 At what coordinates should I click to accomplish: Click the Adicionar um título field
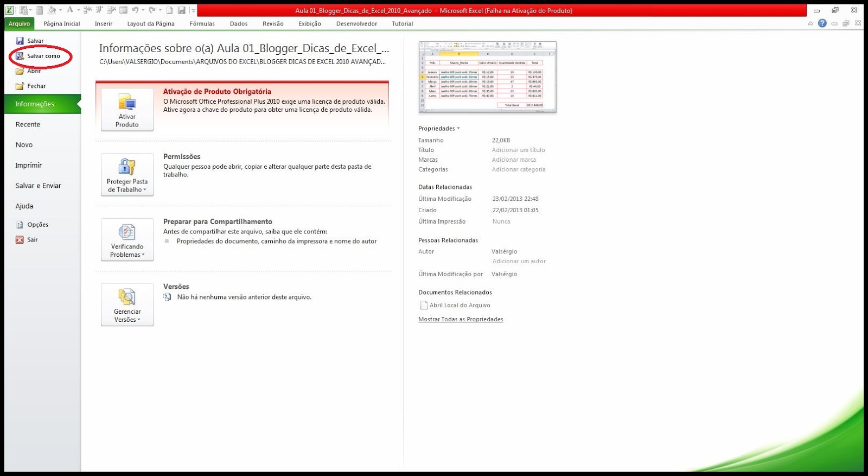click(x=518, y=150)
